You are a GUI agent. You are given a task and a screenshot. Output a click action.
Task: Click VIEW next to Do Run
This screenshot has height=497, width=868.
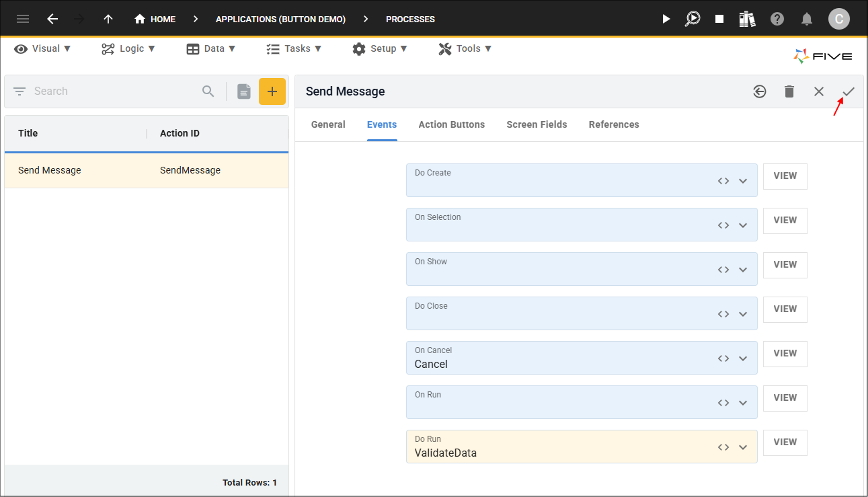(x=785, y=443)
